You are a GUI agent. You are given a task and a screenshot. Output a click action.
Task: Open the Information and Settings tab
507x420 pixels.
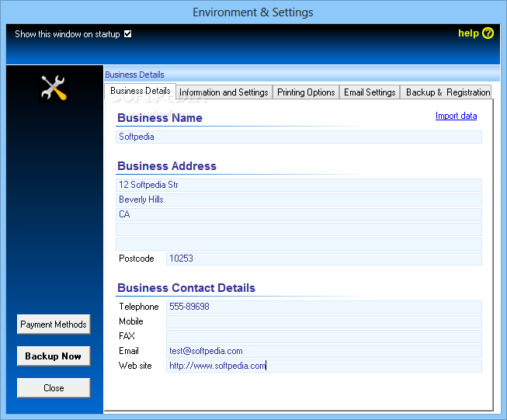[x=224, y=92]
